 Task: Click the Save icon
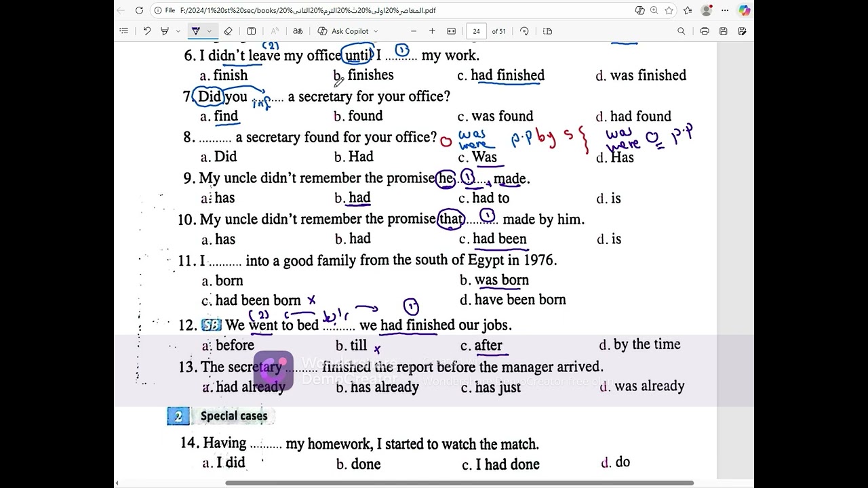(x=724, y=31)
